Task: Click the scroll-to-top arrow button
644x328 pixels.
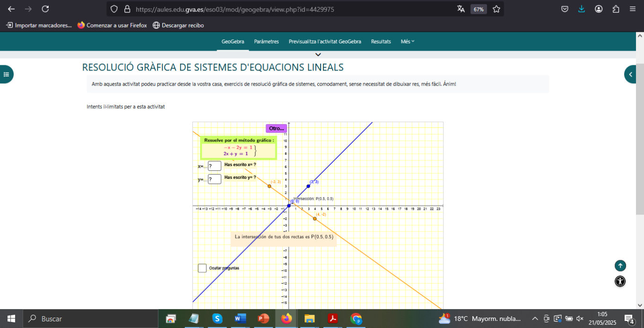Action: point(620,266)
